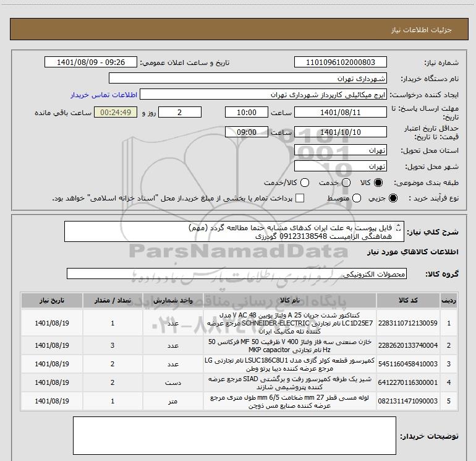This screenshot has height=461, width=476.
Task: Click the توضیحات خریدار text area
Action: (x=234, y=436)
